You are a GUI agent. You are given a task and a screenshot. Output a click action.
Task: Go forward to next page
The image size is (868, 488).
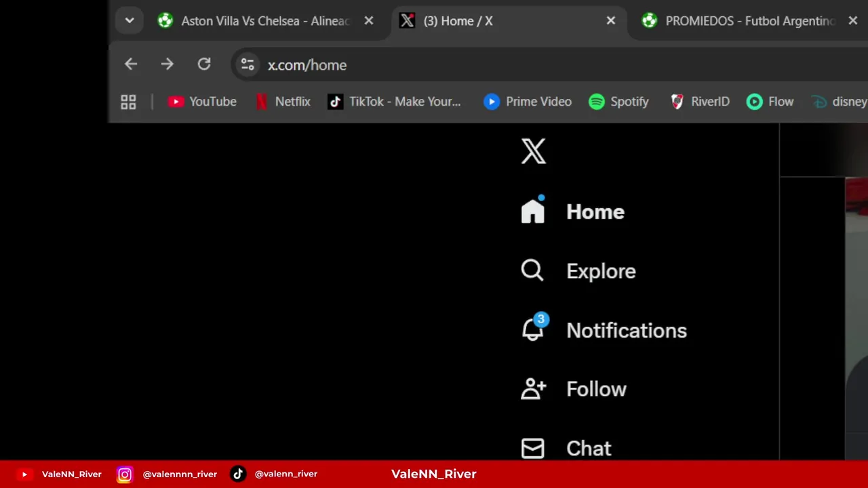point(167,64)
